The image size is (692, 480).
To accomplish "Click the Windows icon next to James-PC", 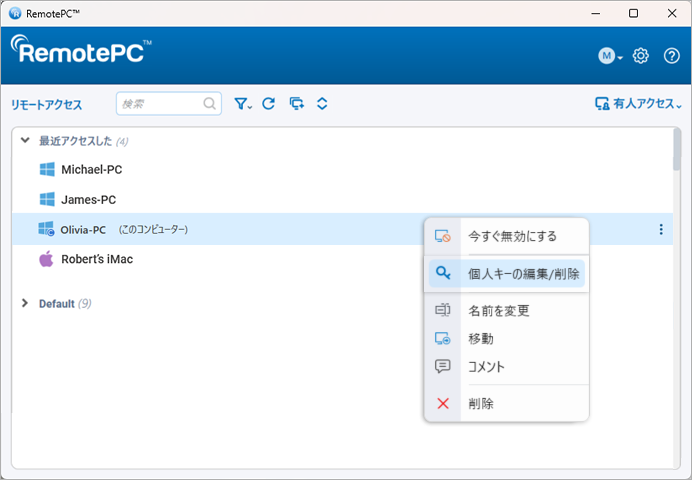I will 47,199.
